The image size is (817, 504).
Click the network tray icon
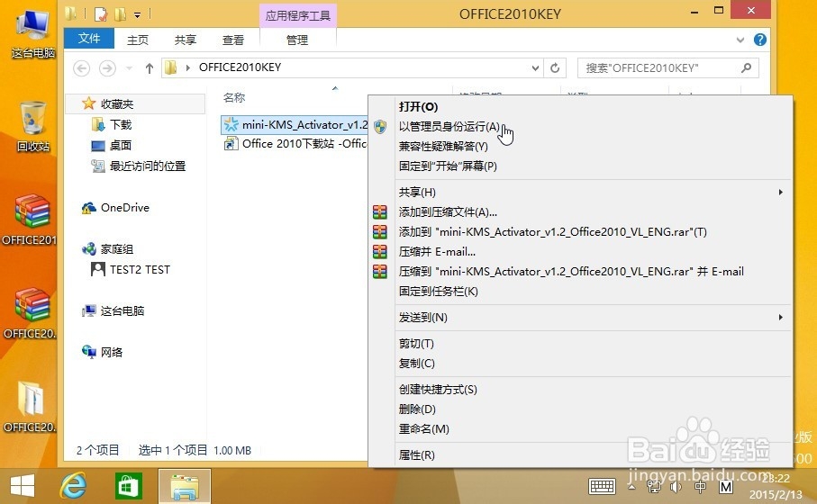point(653,487)
